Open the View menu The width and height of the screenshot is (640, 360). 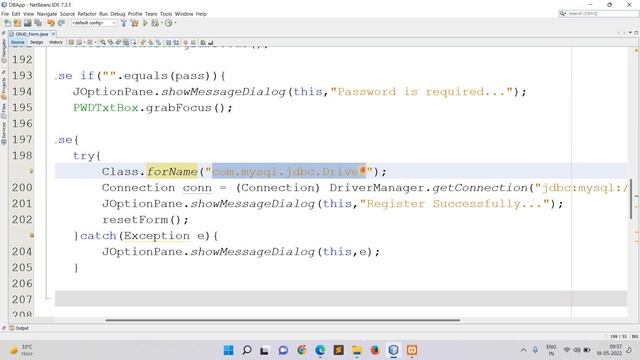pos(29,14)
